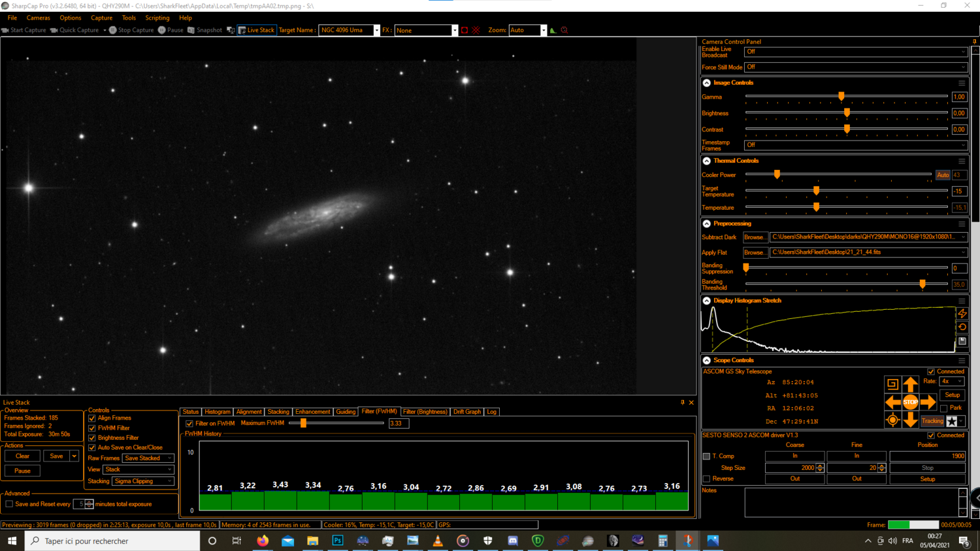Trigger the auto histogram stretch lightning icon
Screen dimensions: 980x551
coord(962,314)
